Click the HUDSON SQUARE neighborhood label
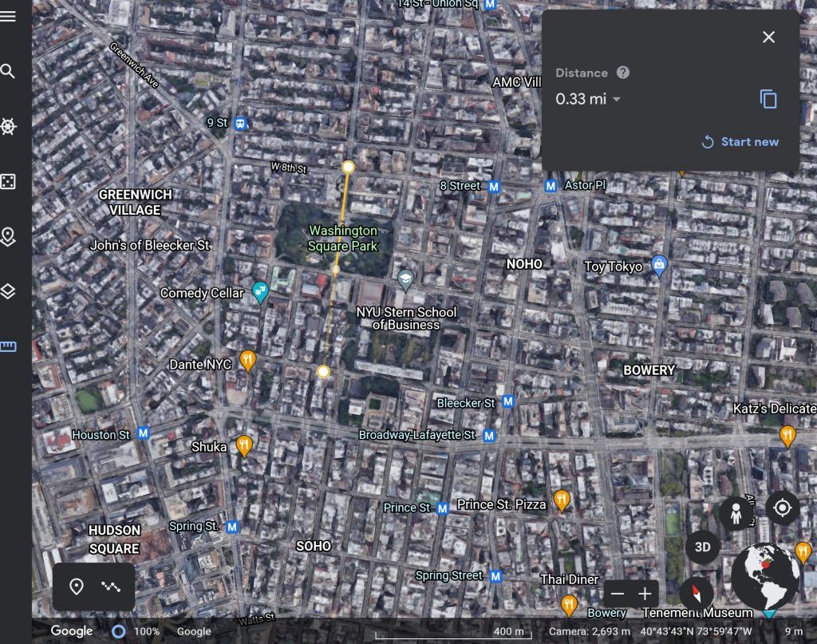 (x=114, y=539)
